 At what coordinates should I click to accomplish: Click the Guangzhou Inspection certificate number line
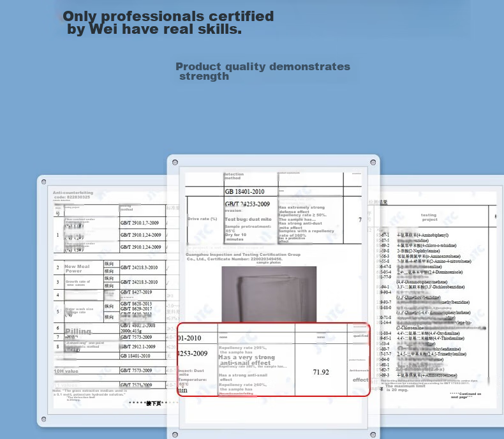(243, 257)
